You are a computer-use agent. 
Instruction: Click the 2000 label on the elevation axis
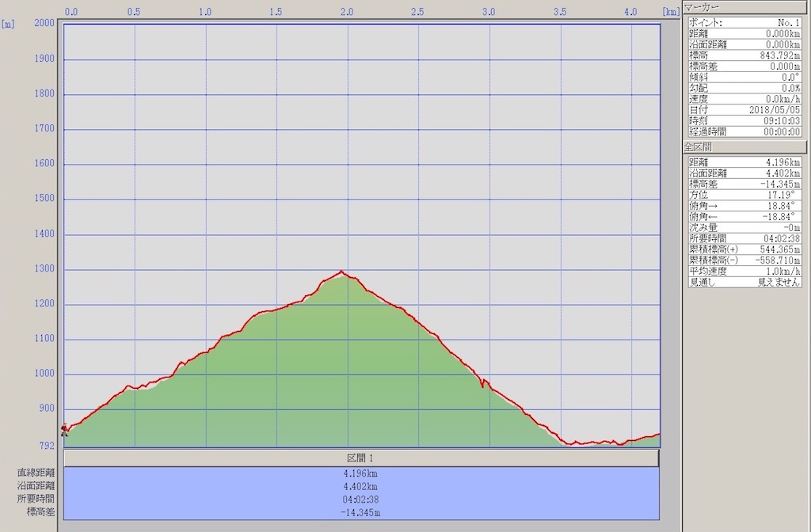pyautogui.click(x=44, y=24)
